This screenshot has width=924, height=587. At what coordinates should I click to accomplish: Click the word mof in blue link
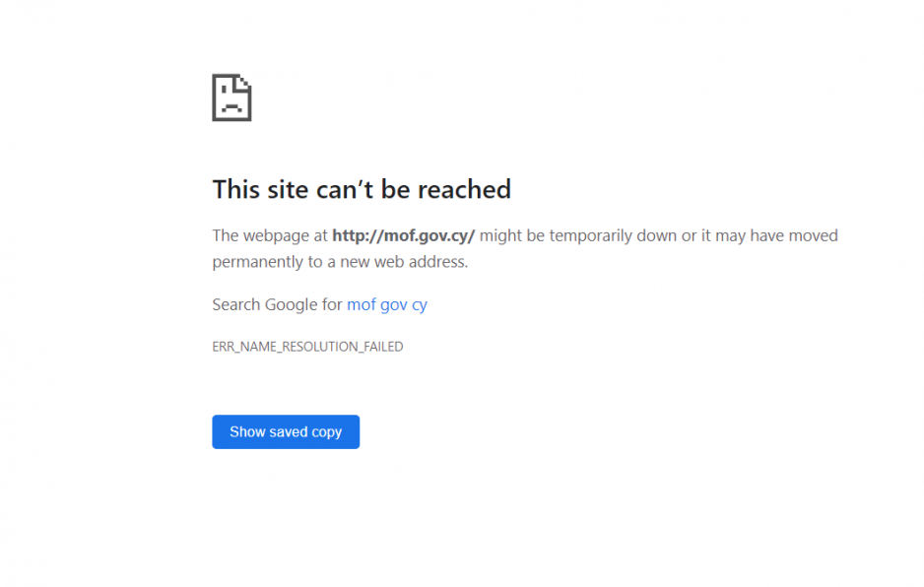362,304
